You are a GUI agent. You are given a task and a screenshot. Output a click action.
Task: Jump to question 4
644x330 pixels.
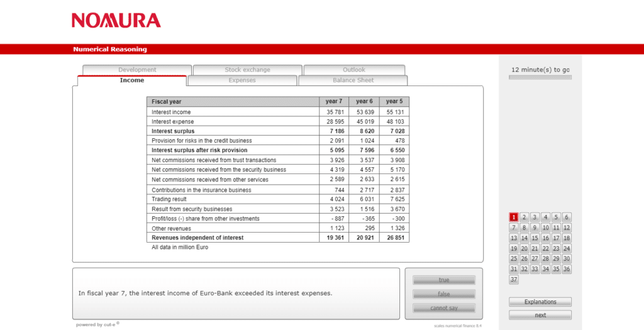coord(545,217)
